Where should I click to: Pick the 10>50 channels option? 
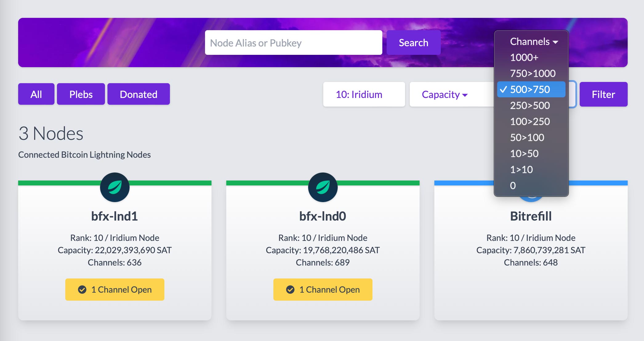[x=524, y=153]
